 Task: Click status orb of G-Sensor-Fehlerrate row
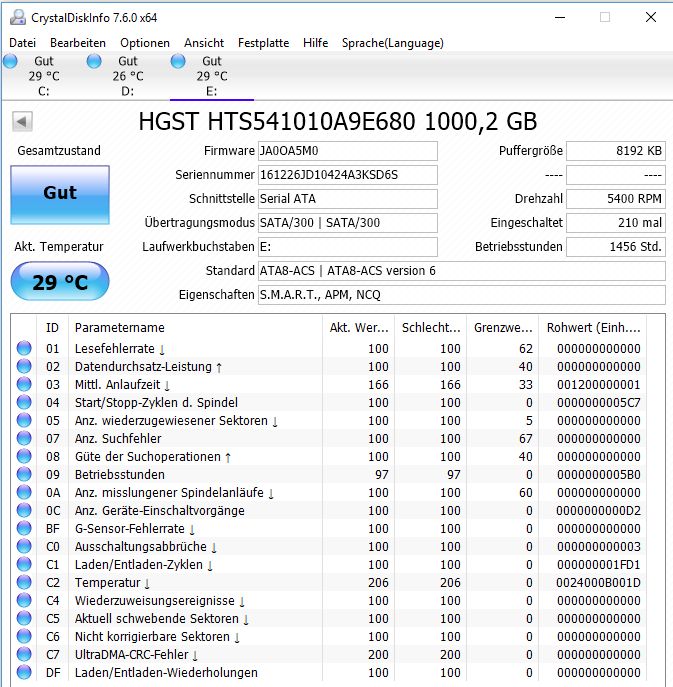[24, 528]
